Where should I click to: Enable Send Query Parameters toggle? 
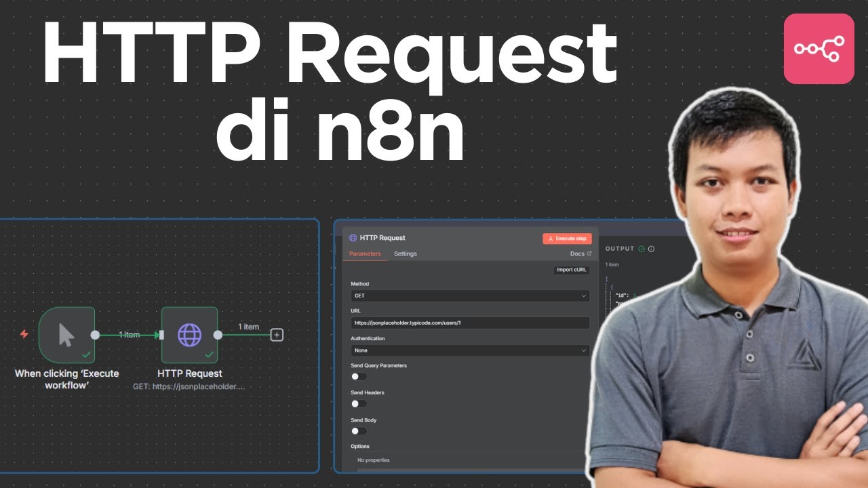pyautogui.click(x=359, y=376)
